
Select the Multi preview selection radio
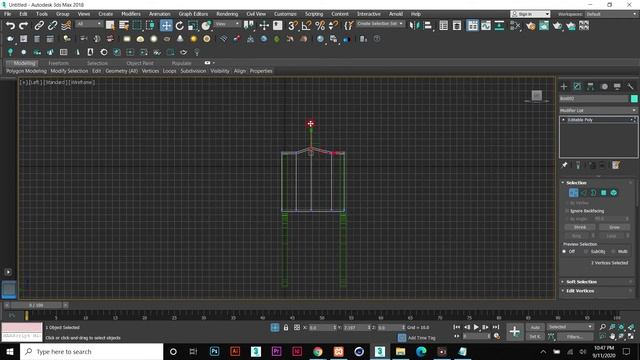tap(613, 251)
